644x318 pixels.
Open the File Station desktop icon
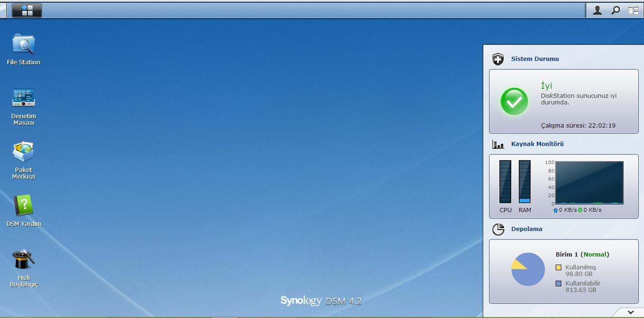pyautogui.click(x=23, y=44)
